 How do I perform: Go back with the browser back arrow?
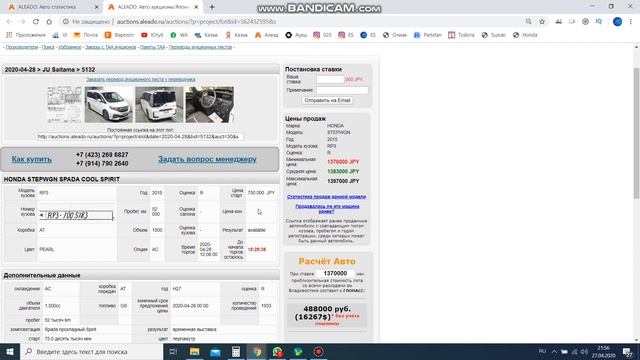pyautogui.click(x=9, y=22)
